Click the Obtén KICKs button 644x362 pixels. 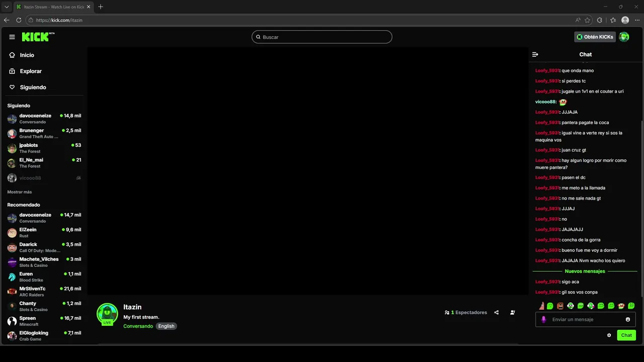coord(595,37)
